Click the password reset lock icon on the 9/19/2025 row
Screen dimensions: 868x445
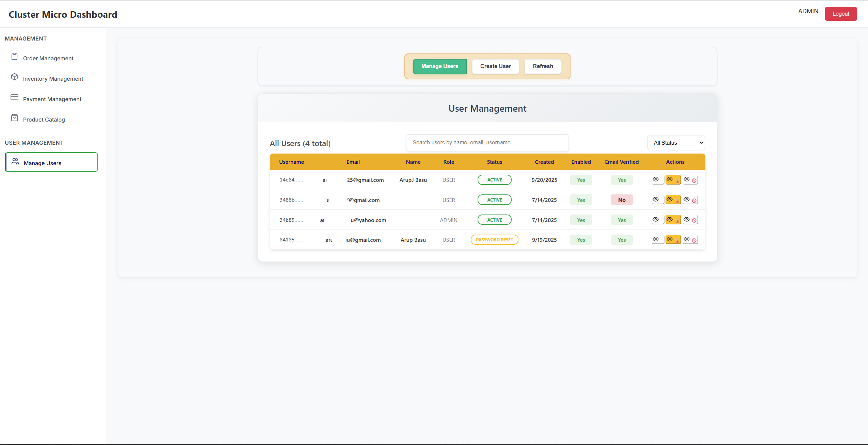(x=673, y=239)
